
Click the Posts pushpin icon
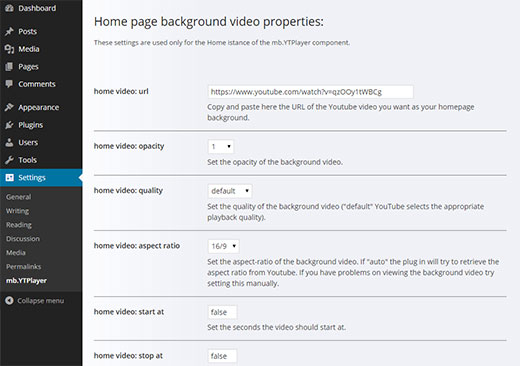point(9,31)
